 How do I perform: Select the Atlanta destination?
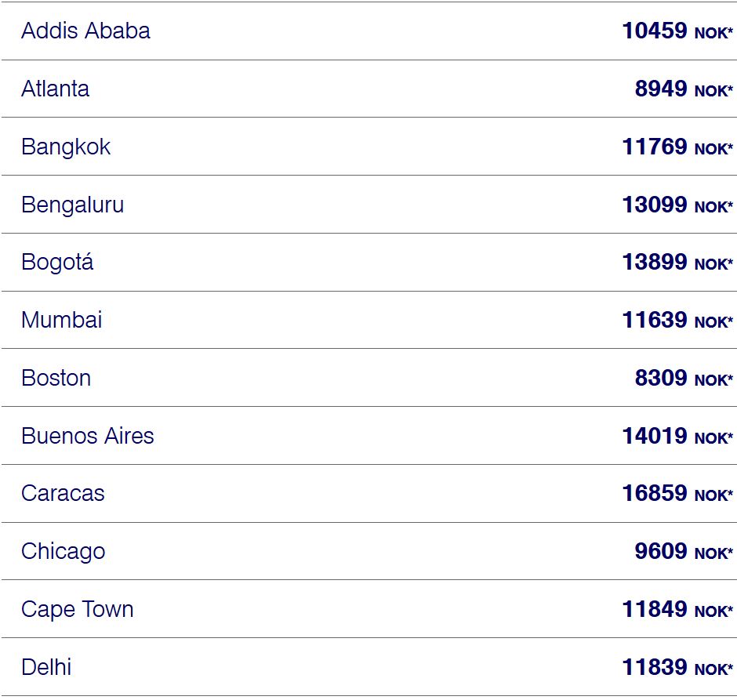(55, 89)
